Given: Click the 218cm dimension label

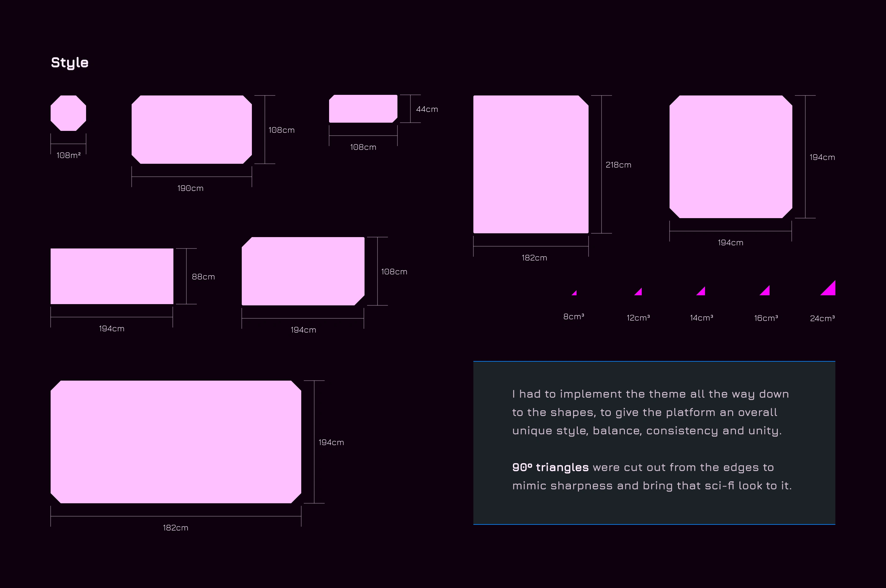Looking at the screenshot, I should (x=618, y=165).
